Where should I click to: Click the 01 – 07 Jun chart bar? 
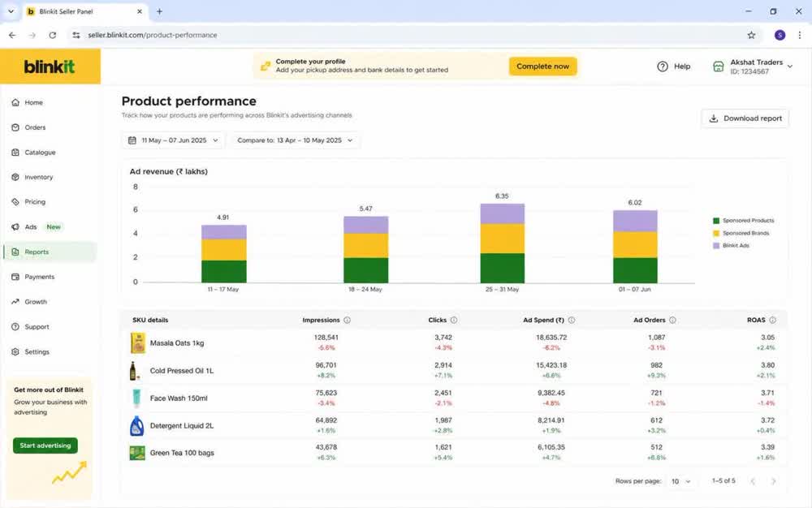[x=636, y=246]
